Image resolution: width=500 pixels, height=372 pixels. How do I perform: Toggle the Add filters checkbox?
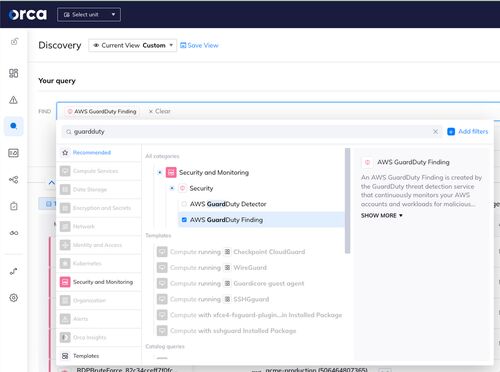pos(451,132)
